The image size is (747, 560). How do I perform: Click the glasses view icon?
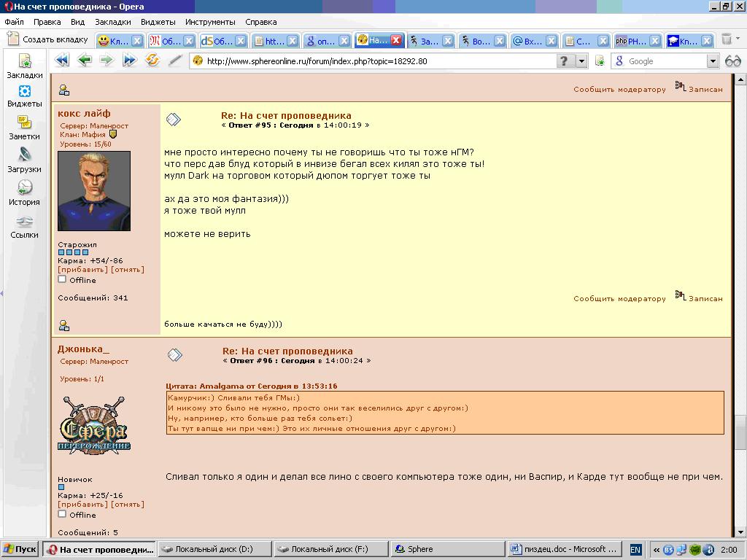(x=732, y=61)
